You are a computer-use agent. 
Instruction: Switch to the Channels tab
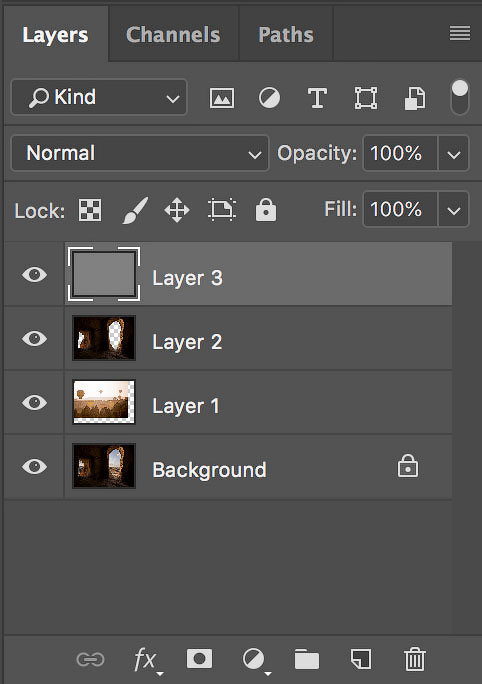(173, 35)
